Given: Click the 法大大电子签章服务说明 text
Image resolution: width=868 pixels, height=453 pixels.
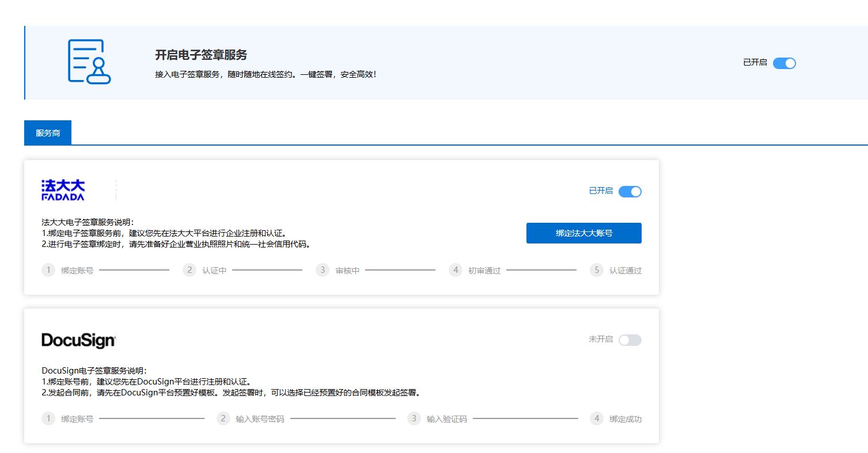Looking at the screenshot, I should point(88,222).
